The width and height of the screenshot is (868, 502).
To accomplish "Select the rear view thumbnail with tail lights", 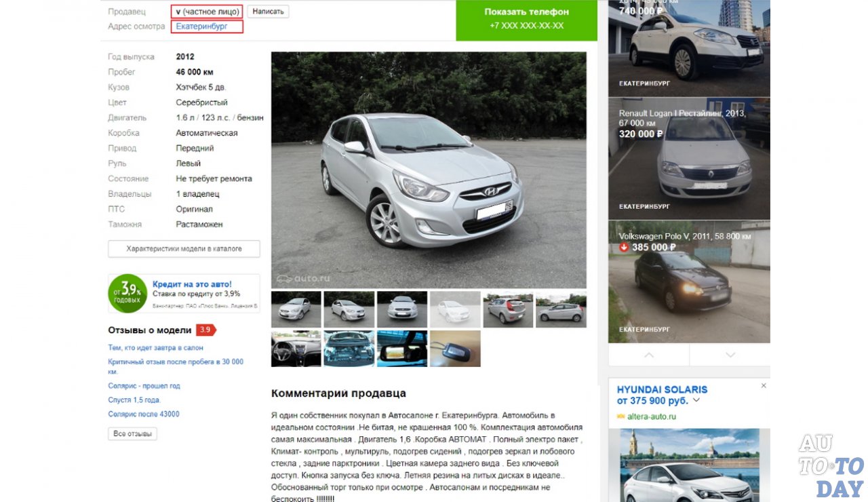I will pyautogui.click(x=508, y=309).
